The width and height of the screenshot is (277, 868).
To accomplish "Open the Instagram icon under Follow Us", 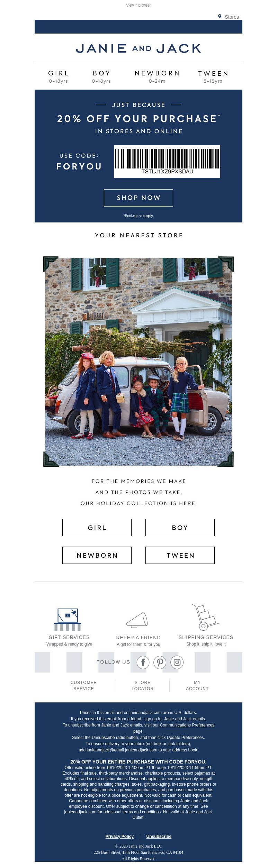I will (177, 662).
